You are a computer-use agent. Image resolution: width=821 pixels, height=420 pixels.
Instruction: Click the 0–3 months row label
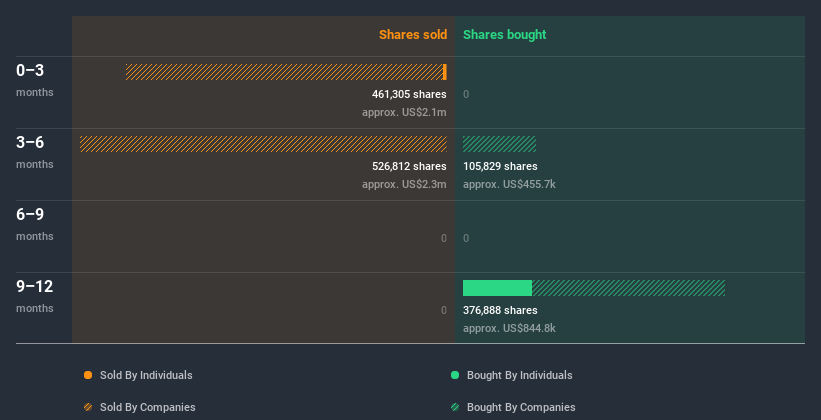35,80
